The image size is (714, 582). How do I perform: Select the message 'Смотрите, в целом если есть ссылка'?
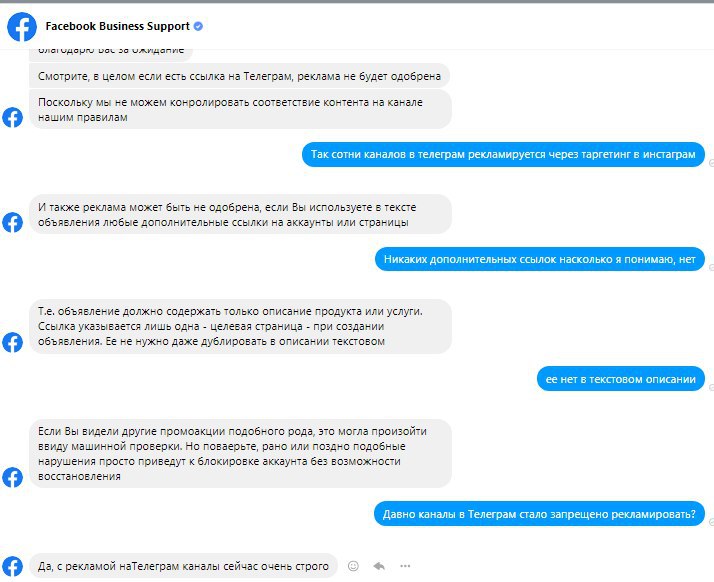[x=240, y=76]
